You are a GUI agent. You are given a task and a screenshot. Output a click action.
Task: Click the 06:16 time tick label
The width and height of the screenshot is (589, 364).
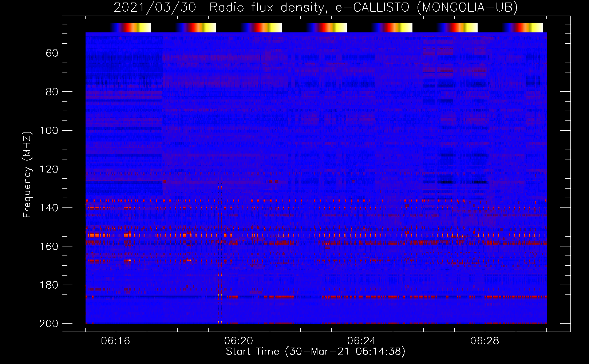[116, 341]
